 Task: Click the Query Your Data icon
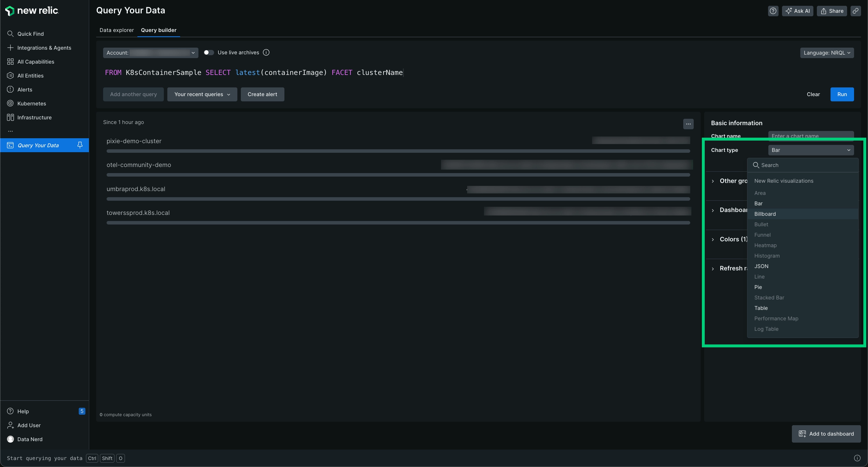point(10,145)
